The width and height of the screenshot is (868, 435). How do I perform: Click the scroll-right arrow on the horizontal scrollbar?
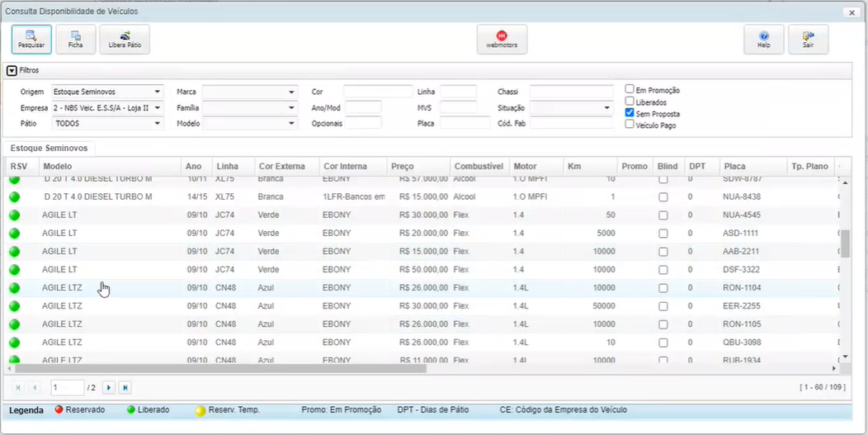coord(834,368)
